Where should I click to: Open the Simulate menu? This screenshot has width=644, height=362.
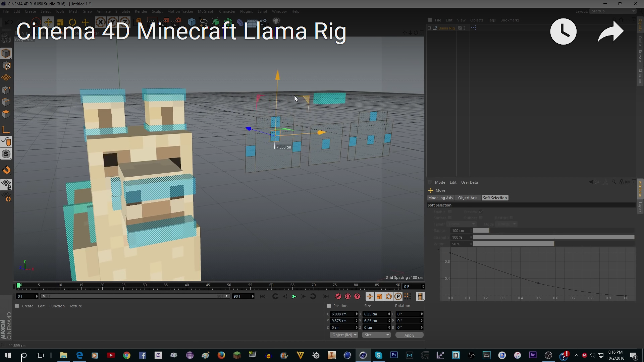pos(122,11)
